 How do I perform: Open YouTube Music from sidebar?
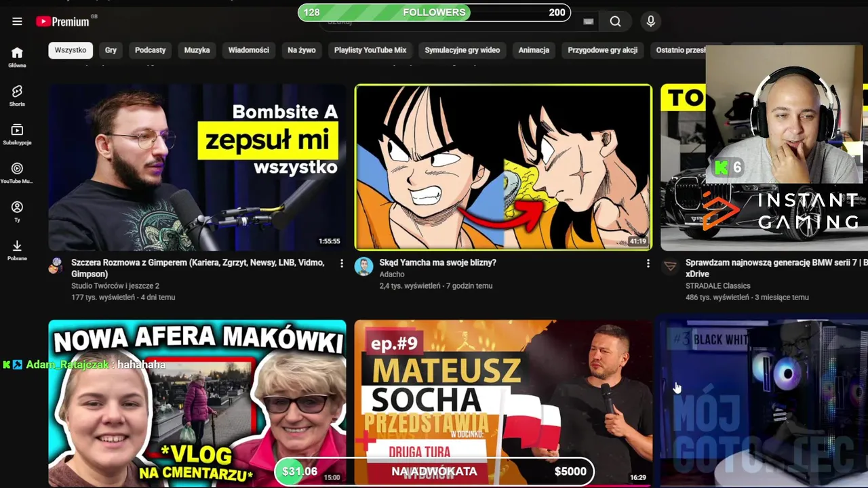click(17, 173)
